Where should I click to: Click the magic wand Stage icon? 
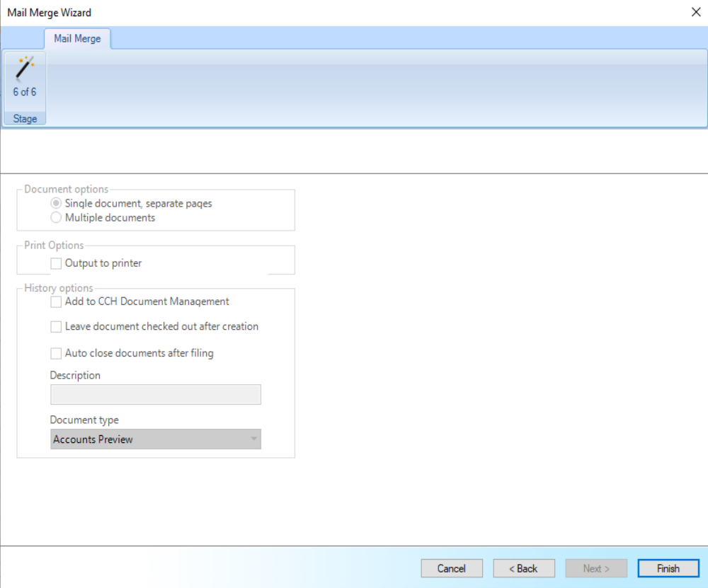point(25,69)
